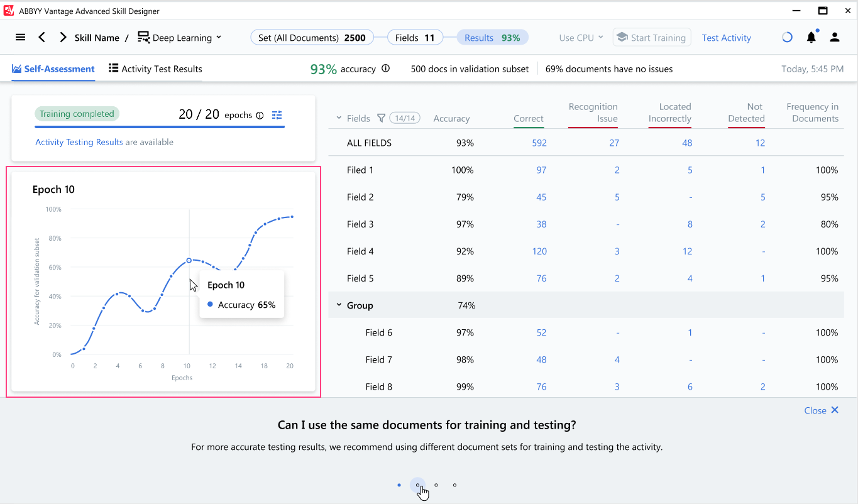This screenshot has height=504, width=858.
Task: Open notifications via the bell icon
Action: coord(811,37)
